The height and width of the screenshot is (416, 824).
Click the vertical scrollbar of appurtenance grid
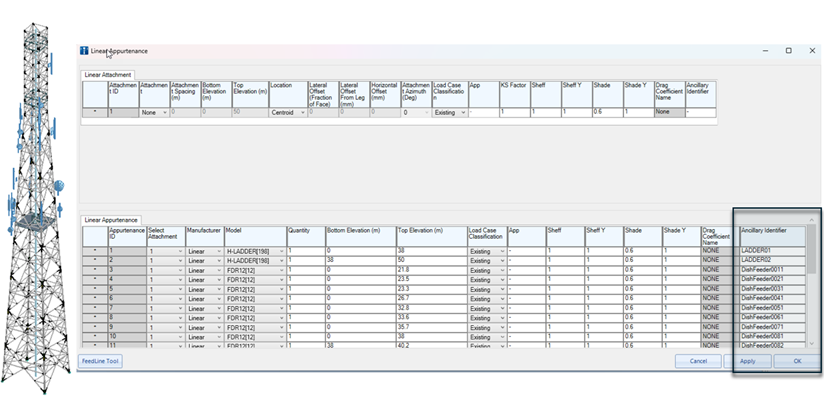click(x=812, y=290)
